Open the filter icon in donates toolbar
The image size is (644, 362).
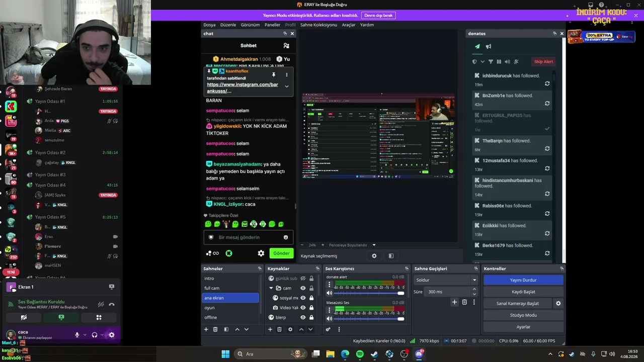click(491, 62)
